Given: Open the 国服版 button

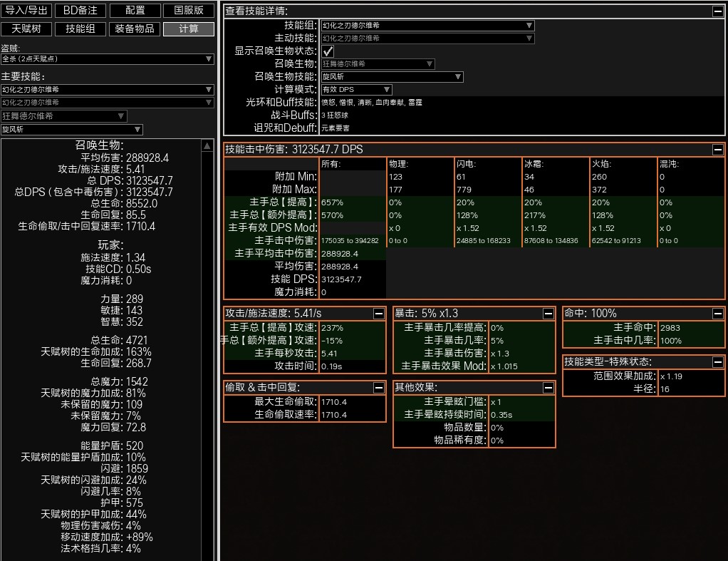Looking at the screenshot, I should tap(188, 11).
